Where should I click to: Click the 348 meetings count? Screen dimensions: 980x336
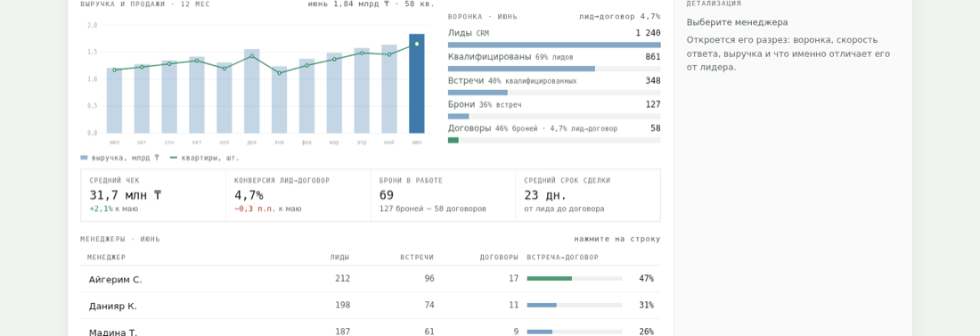click(652, 81)
